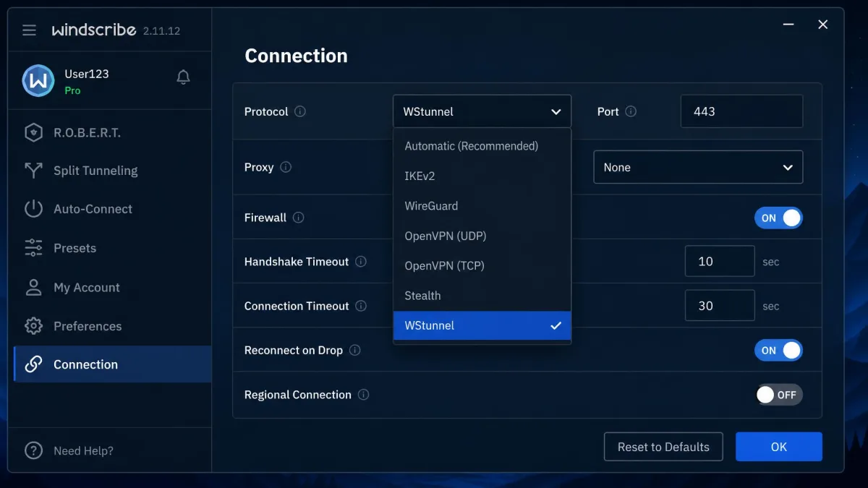Viewport: 868px width, 488px height.
Task: Click the Port field showing 443
Action: (741, 111)
